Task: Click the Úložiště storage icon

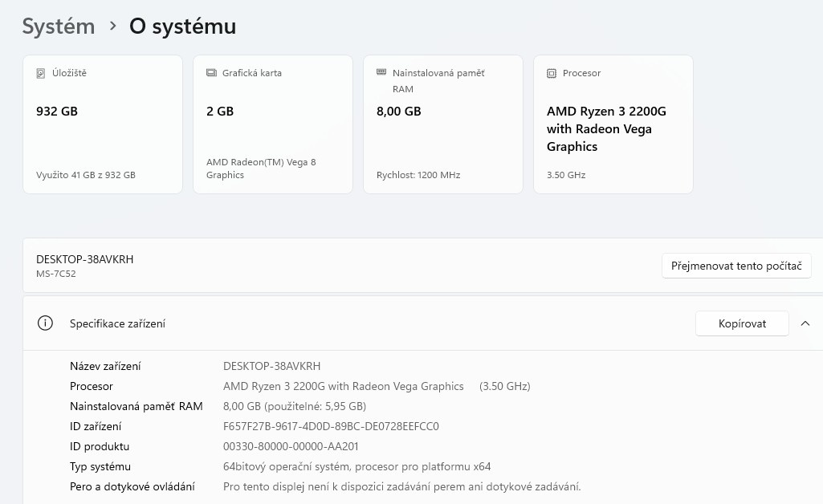Action: (x=41, y=73)
